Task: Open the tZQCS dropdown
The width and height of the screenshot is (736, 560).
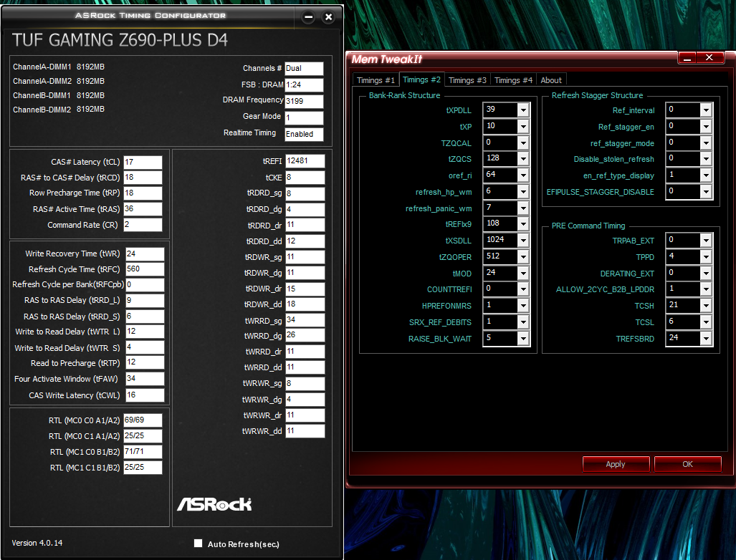Action: [523, 158]
